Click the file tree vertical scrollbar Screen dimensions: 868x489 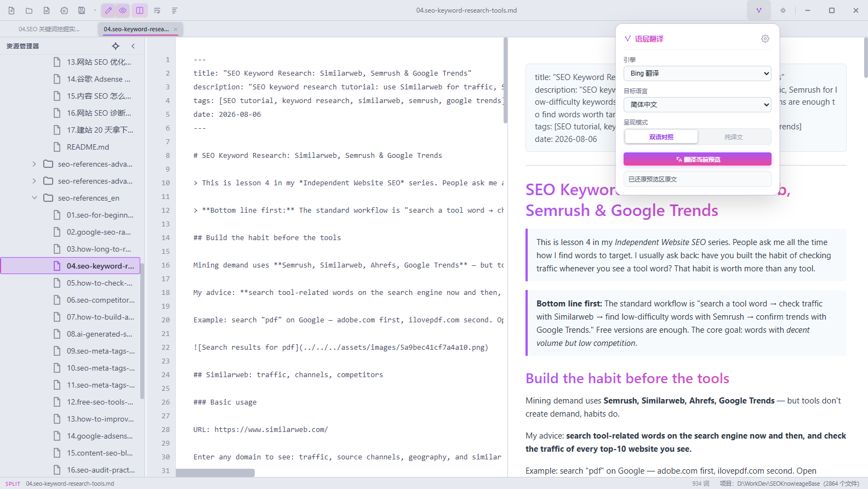point(142,331)
